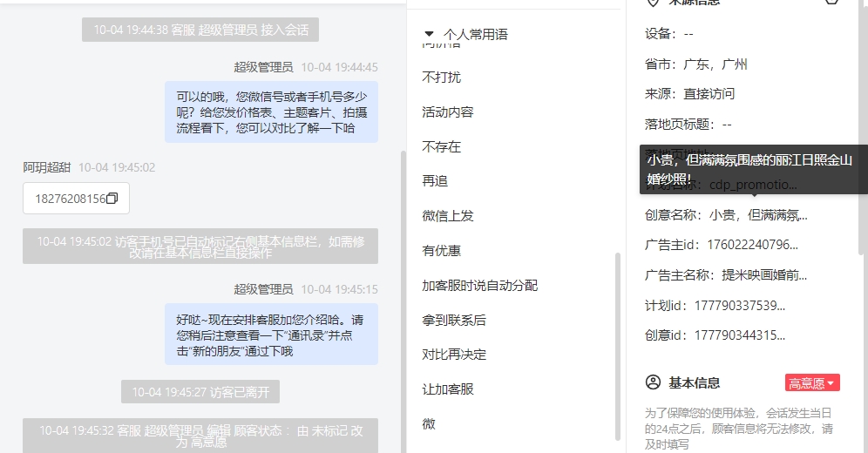Choose quick phrase 让加客服
The image size is (868, 453).
point(448,389)
